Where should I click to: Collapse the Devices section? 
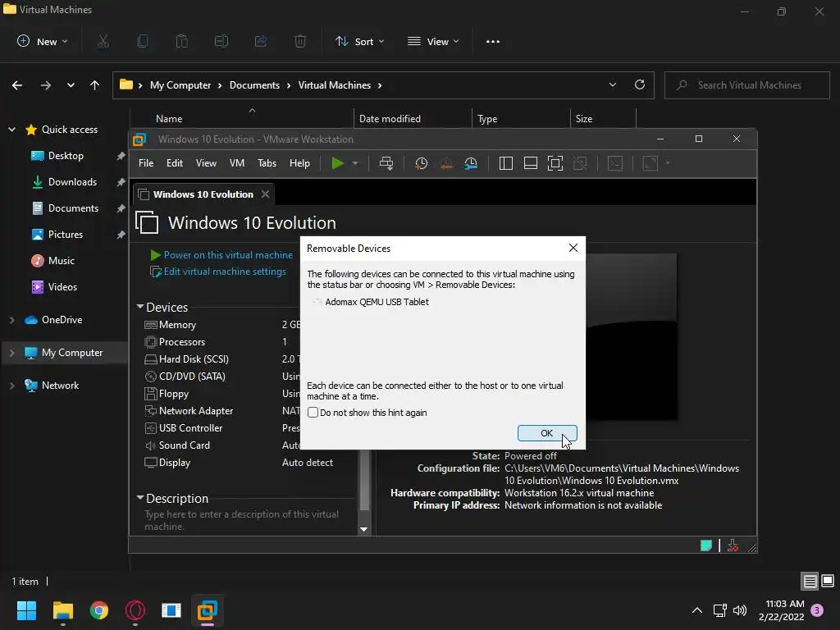coord(140,307)
